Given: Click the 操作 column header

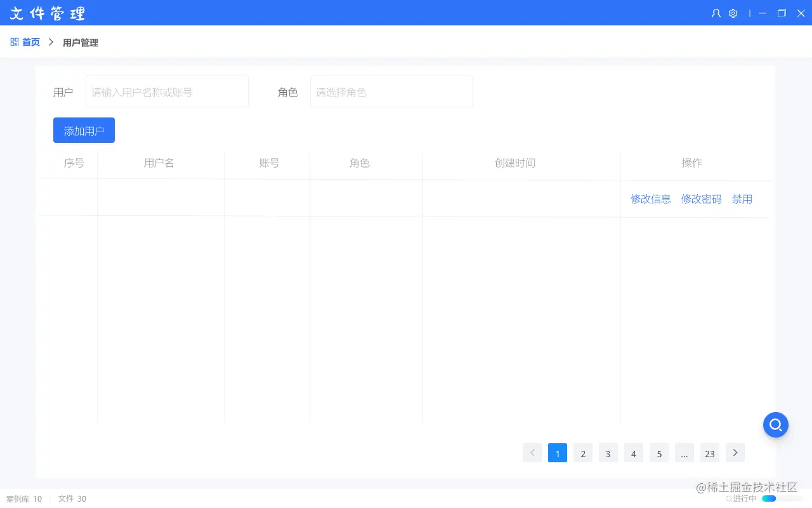Looking at the screenshot, I should pos(692,163).
